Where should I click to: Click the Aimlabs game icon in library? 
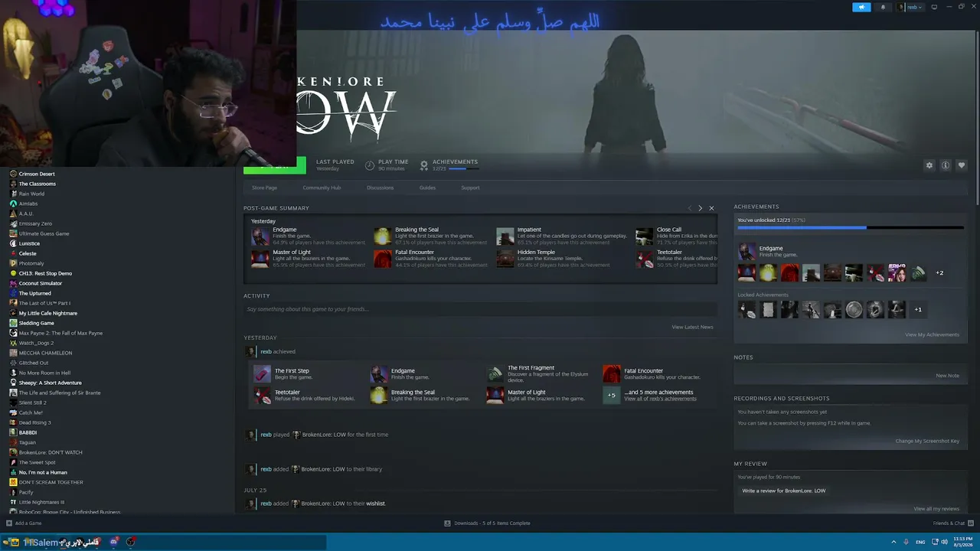click(13, 204)
